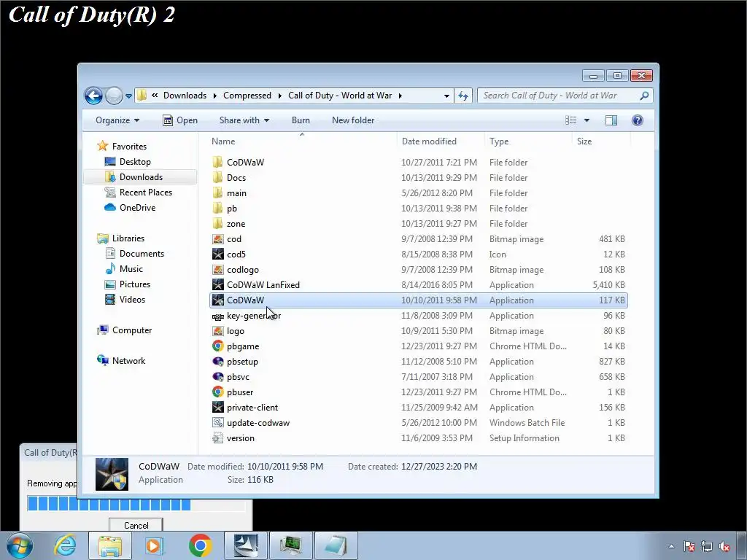Create a New folder

pos(353,120)
